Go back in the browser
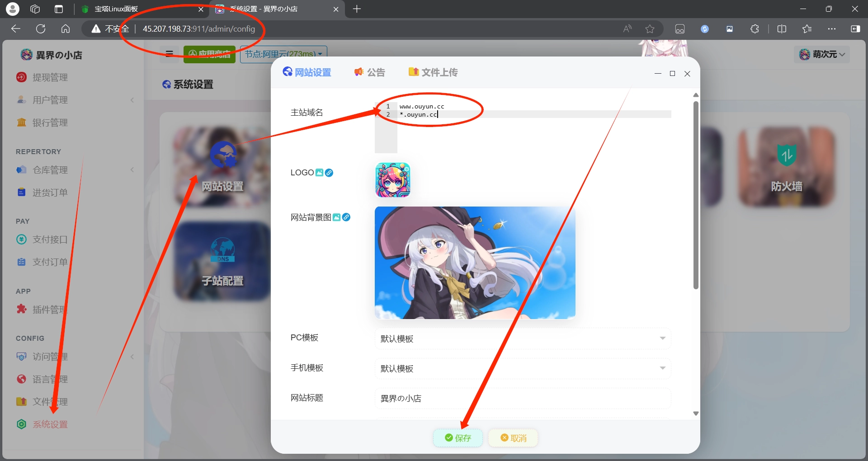The image size is (868, 461). (16, 29)
